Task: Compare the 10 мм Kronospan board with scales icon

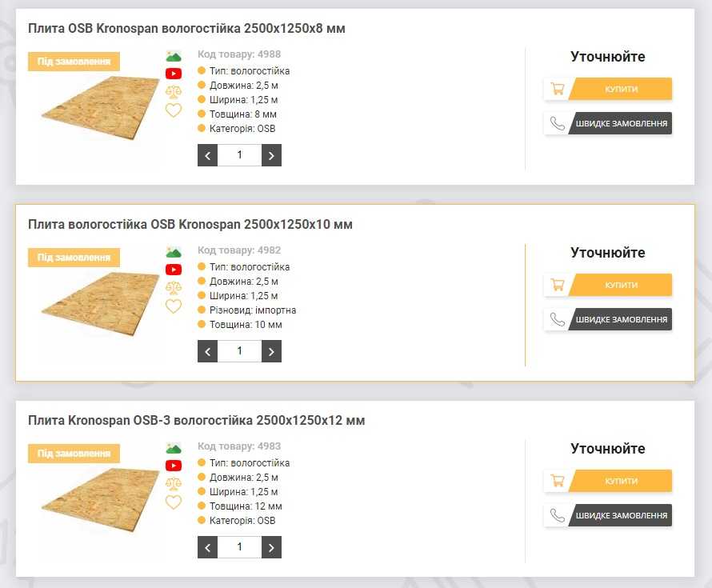Action: click(174, 288)
